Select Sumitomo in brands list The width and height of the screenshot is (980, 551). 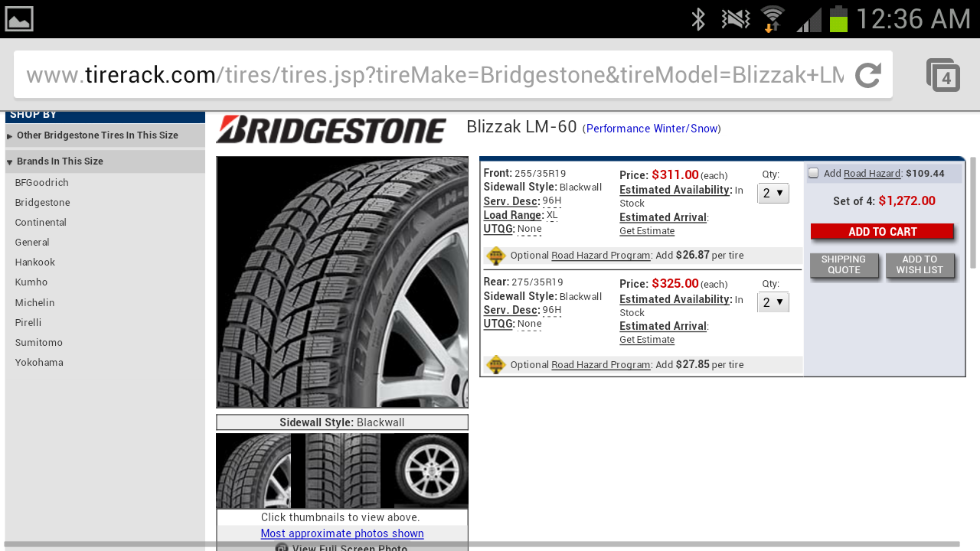(x=39, y=343)
